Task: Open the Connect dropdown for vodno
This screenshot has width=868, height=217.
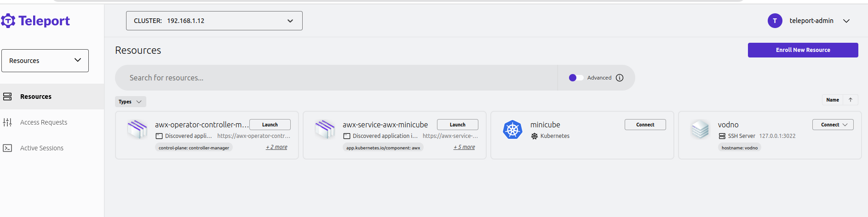Action: coord(833,125)
